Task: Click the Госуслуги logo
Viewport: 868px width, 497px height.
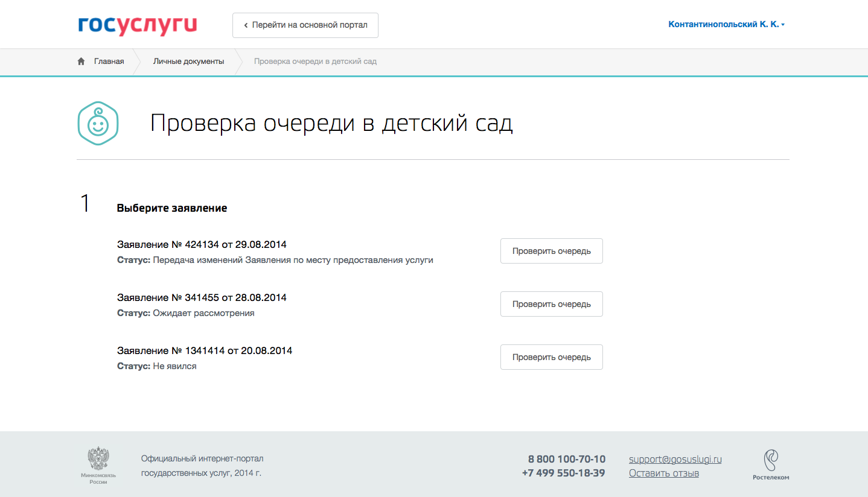Action: pyautogui.click(x=138, y=25)
